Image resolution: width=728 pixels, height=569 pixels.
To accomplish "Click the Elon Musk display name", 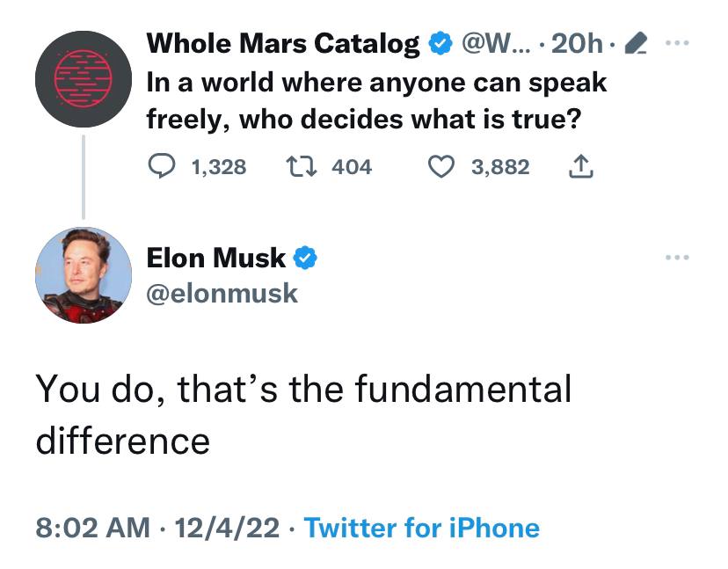I will tap(215, 259).
